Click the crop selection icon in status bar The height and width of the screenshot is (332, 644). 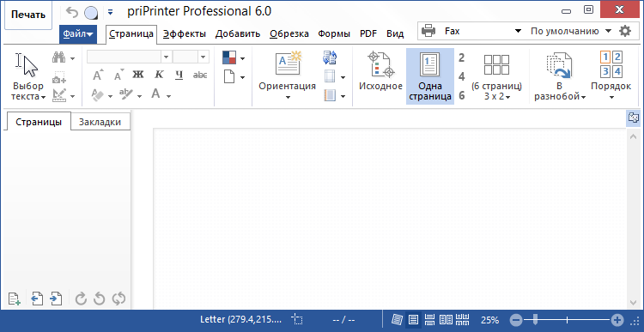(x=297, y=320)
